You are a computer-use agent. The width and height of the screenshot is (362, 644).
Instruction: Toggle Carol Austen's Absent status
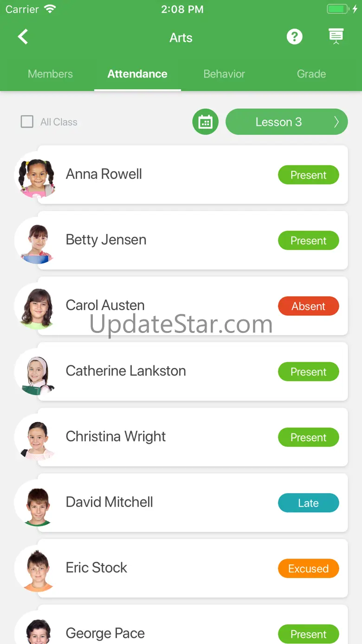(x=309, y=306)
